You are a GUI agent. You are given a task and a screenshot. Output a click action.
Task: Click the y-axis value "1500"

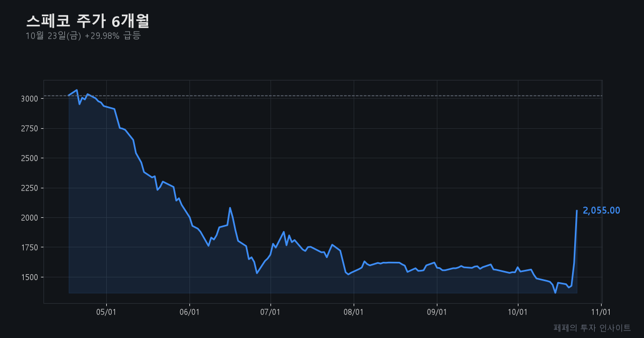(x=30, y=277)
